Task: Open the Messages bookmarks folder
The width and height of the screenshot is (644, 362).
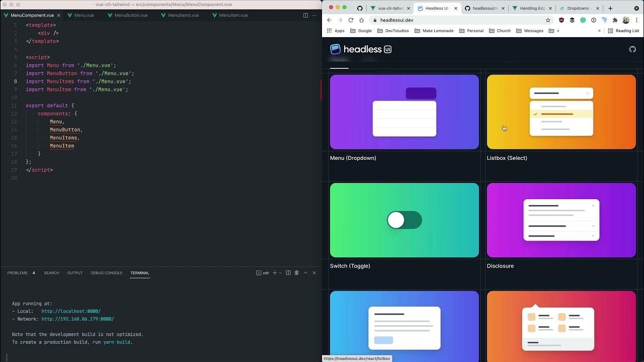Action: pyautogui.click(x=530, y=31)
